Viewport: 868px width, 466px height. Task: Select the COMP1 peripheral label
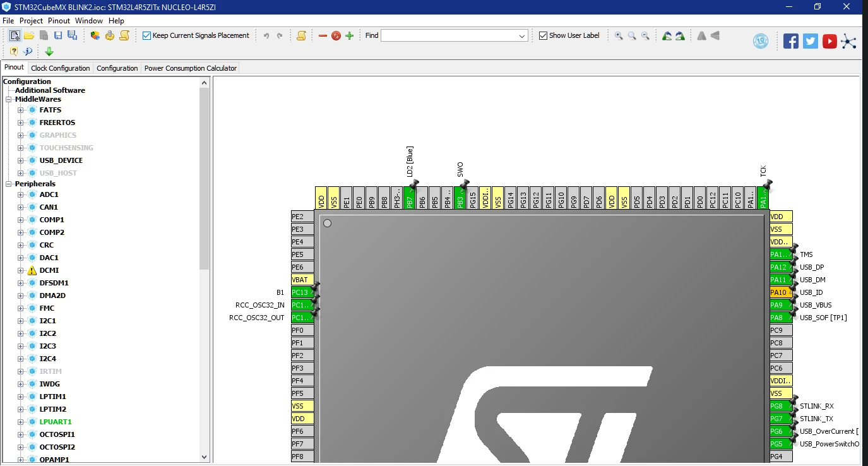(52, 220)
